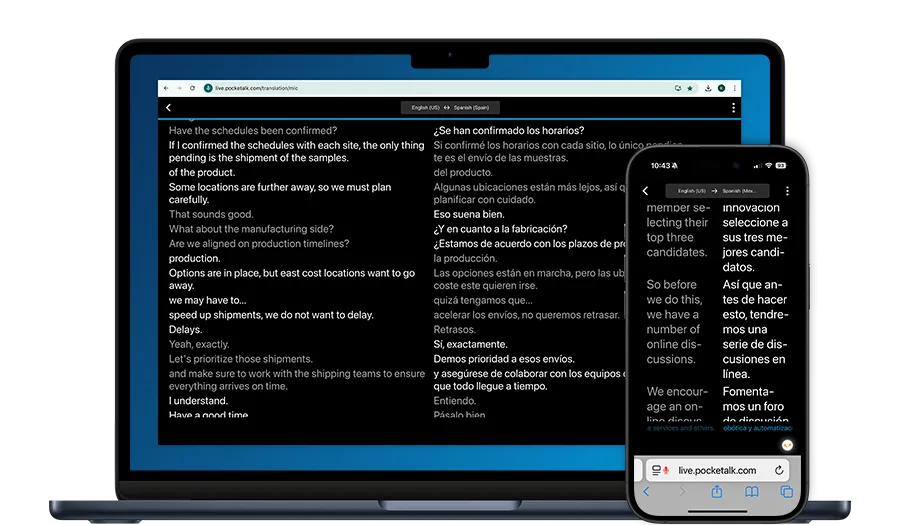
Task: Click the browser back arrow in laptop toolbar
Action: coord(166,88)
